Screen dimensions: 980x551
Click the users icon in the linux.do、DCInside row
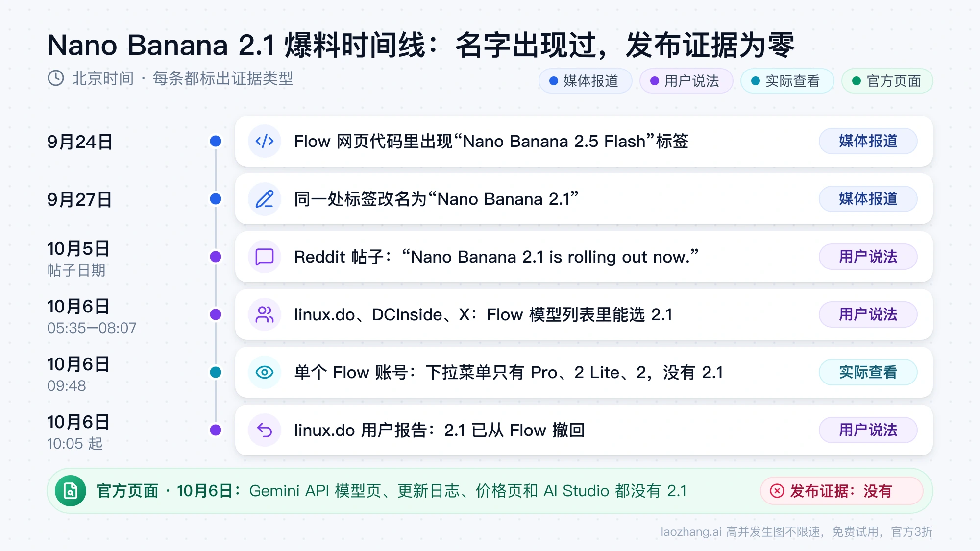click(265, 314)
